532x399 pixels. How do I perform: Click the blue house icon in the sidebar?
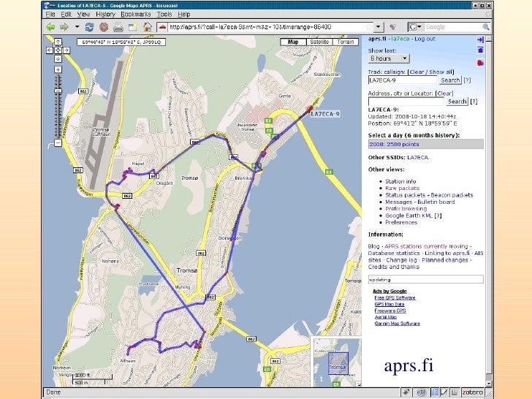click(x=480, y=50)
